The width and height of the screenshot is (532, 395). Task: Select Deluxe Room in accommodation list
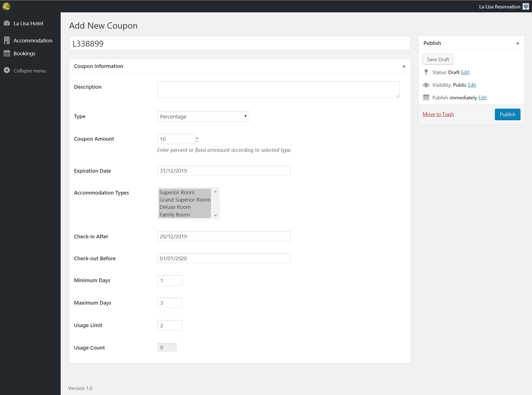tap(175, 207)
